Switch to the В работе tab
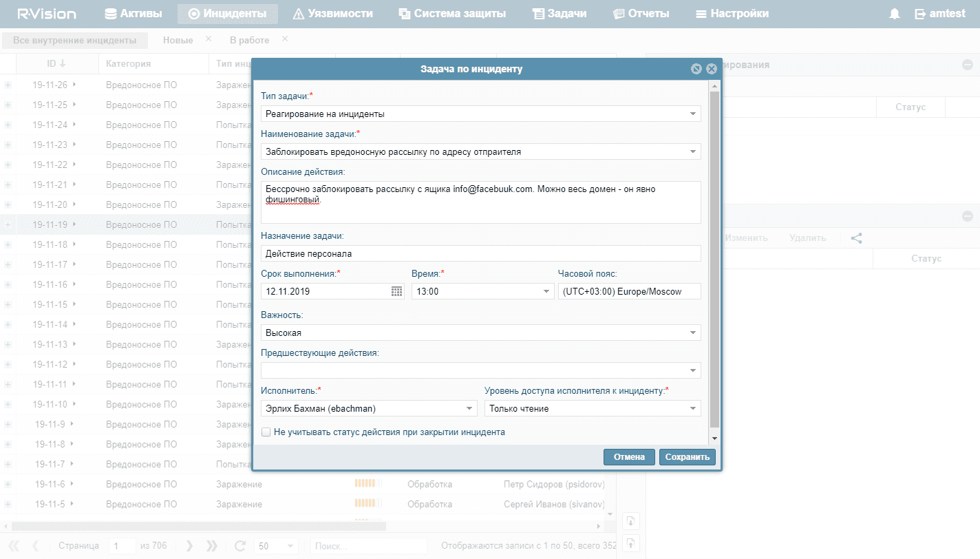Viewport: 980px width, 559px height. pos(250,41)
